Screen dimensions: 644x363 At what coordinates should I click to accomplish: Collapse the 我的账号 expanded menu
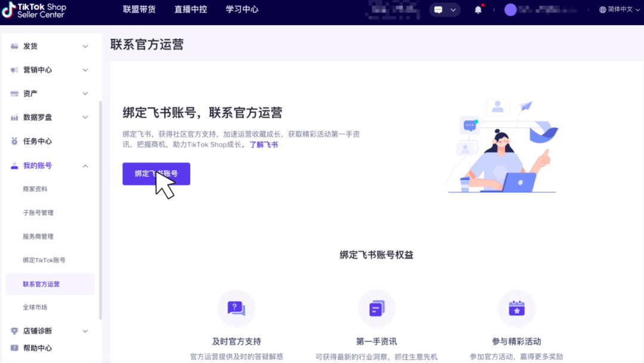(85, 165)
